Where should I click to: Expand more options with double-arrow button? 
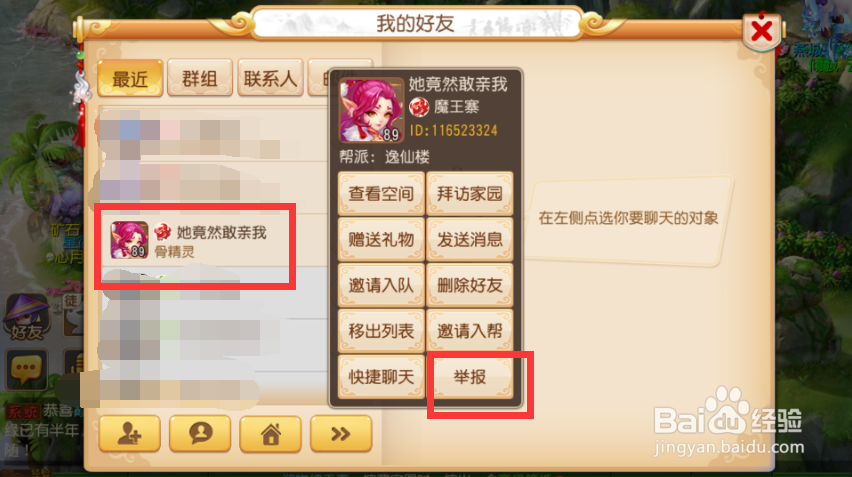(x=341, y=434)
